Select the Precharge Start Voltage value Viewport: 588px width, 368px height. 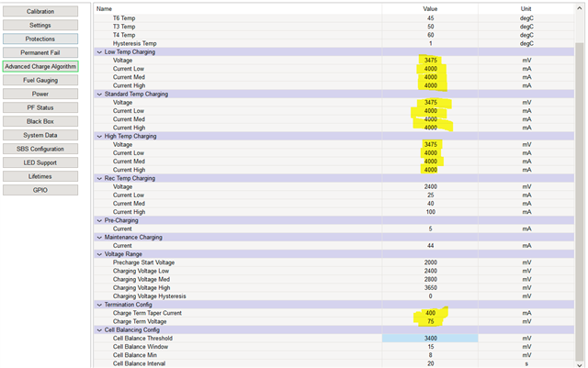pos(430,262)
